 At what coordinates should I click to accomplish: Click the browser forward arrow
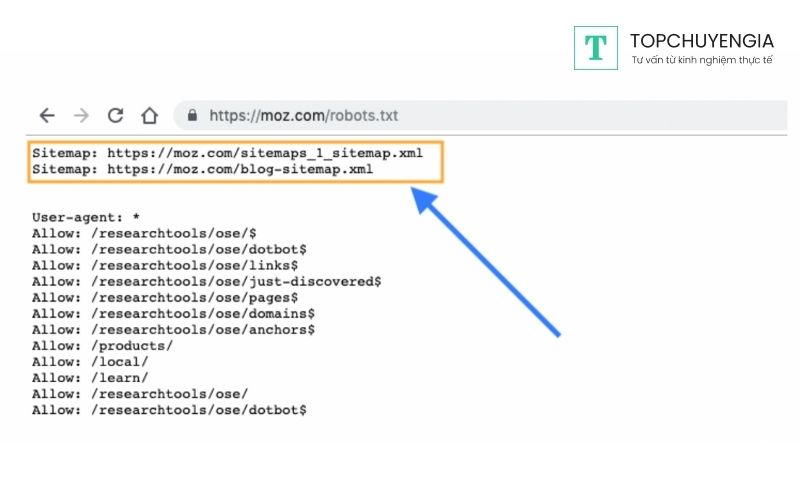[x=81, y=115]
